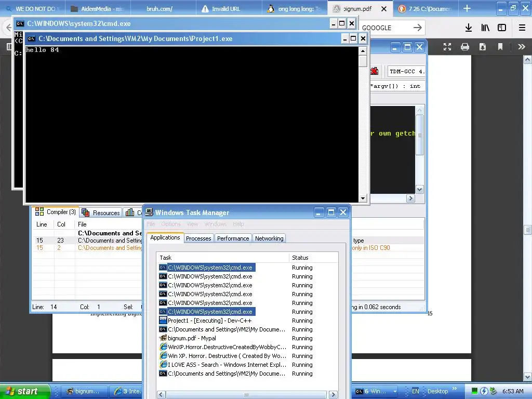Click the Task Manager title bar icon

[149, 212]
